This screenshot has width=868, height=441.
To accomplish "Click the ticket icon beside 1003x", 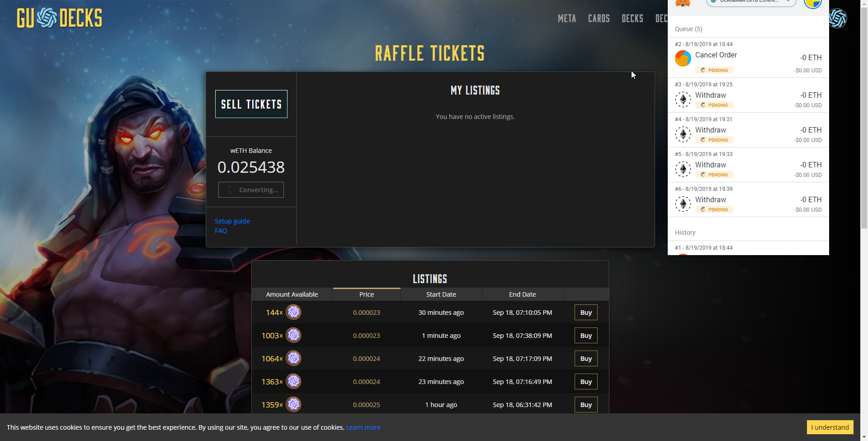I will (x=293, y=335).
